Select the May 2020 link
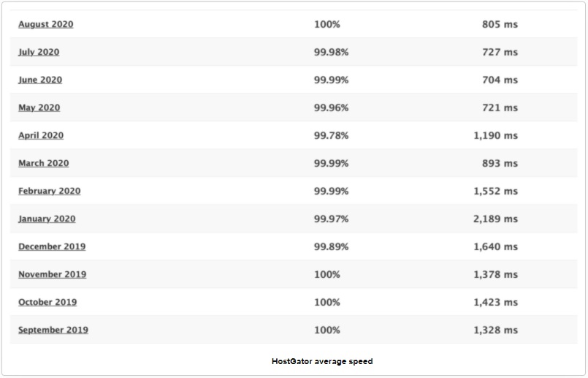Viewport: 588px width, 378px height. [39, 107]
